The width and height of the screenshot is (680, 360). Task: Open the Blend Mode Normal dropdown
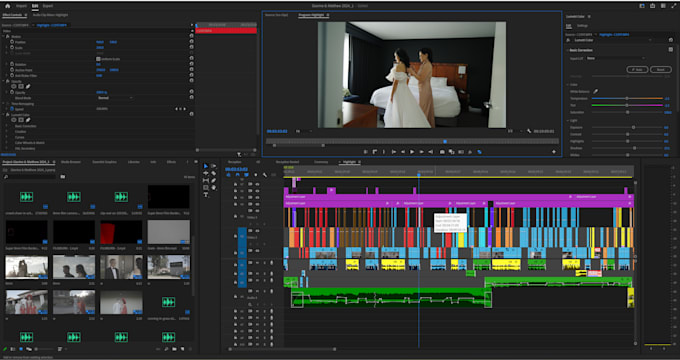click(115, 98)
